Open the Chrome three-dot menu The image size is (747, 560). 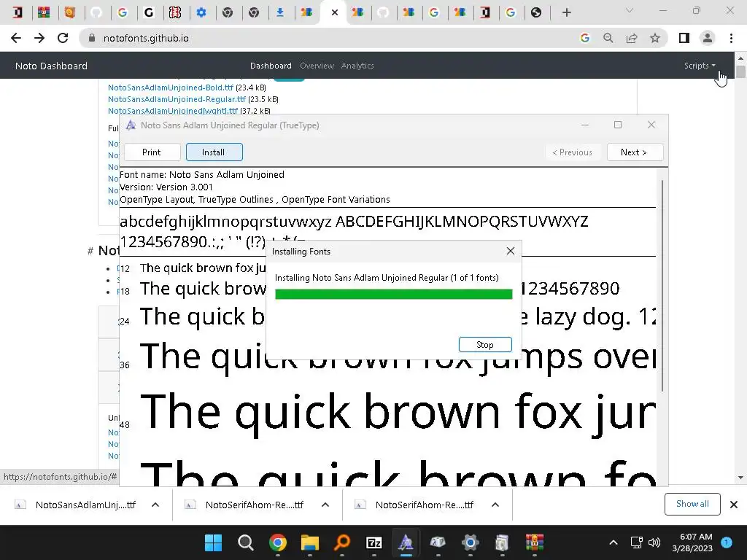[731, 38]
